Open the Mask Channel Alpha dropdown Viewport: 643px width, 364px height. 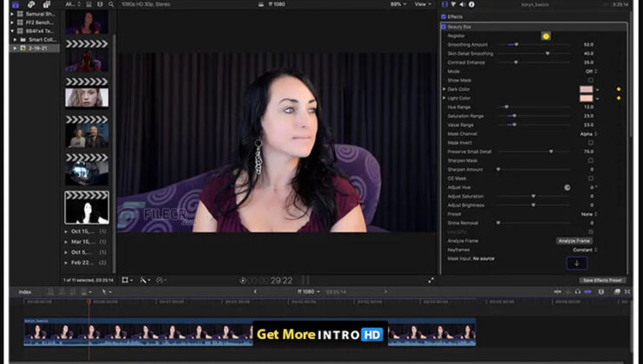tap(587, 134)
